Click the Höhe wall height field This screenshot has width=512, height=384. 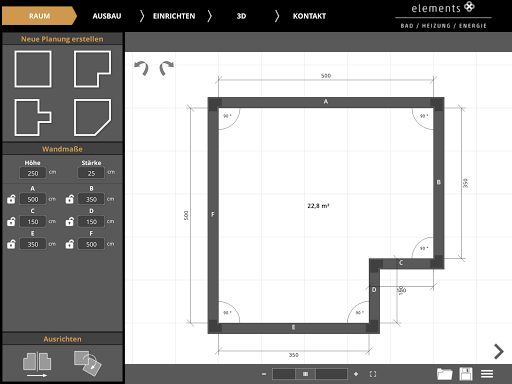pyautogui.click(x=33, y=173)
